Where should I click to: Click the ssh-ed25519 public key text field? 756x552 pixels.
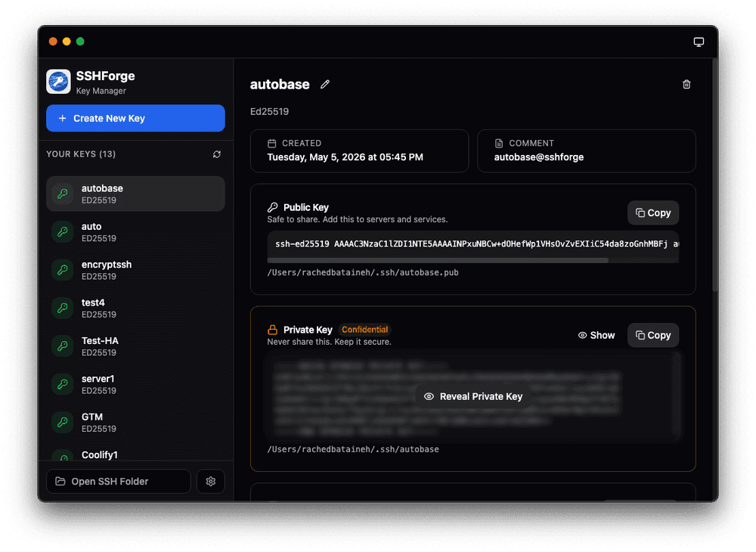point(473,244)
